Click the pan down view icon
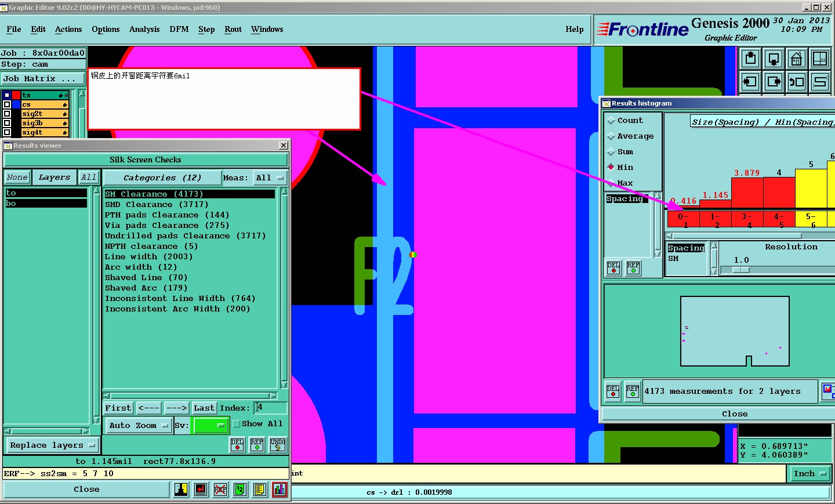The width and height of the screenshot is (835, 504). (774, 59)
